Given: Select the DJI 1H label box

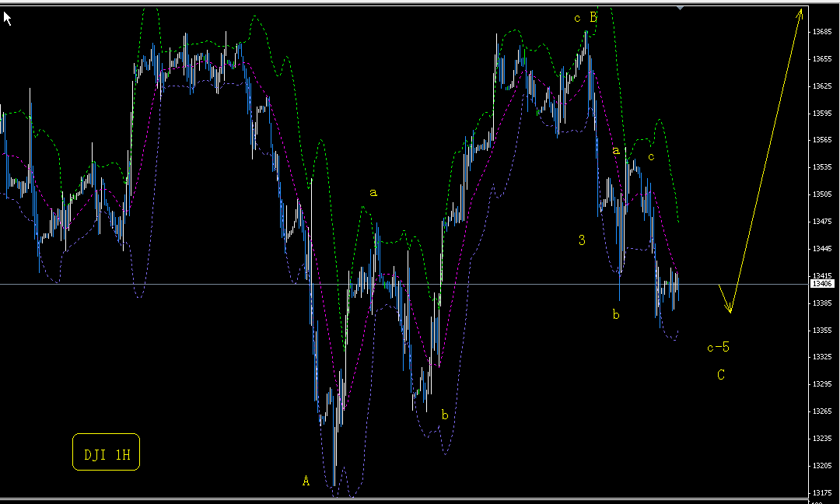Looking at the screenshot, I should coord(106,452).
